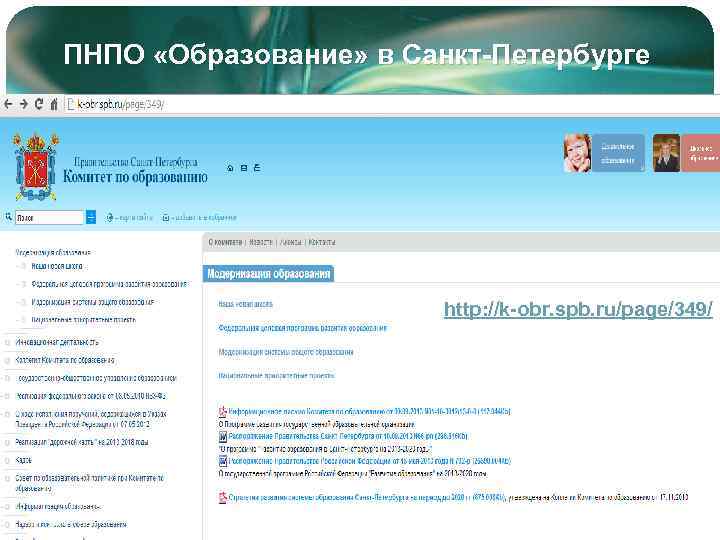Click the magnifier icon left of the search field
This screenshot has width=720, height=540.
[x=9, y=217]
